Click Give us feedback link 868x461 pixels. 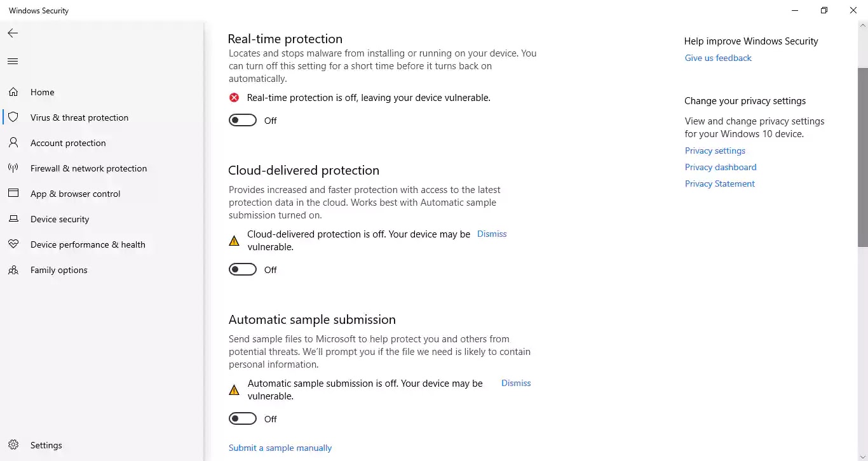tap(718, 58)
